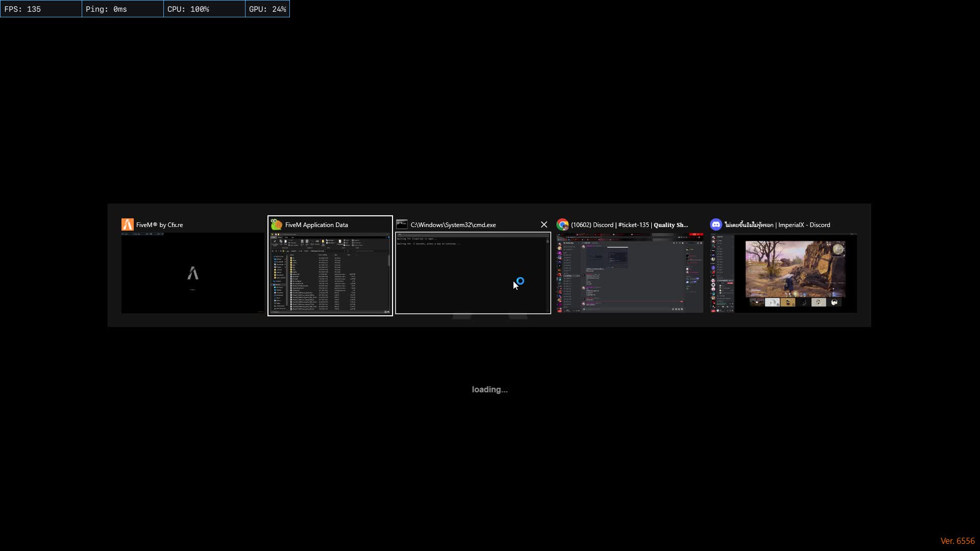Switch to the cmd.exe window preview
The height and width of the screenshot is (551, 980).
pos(472,273)
